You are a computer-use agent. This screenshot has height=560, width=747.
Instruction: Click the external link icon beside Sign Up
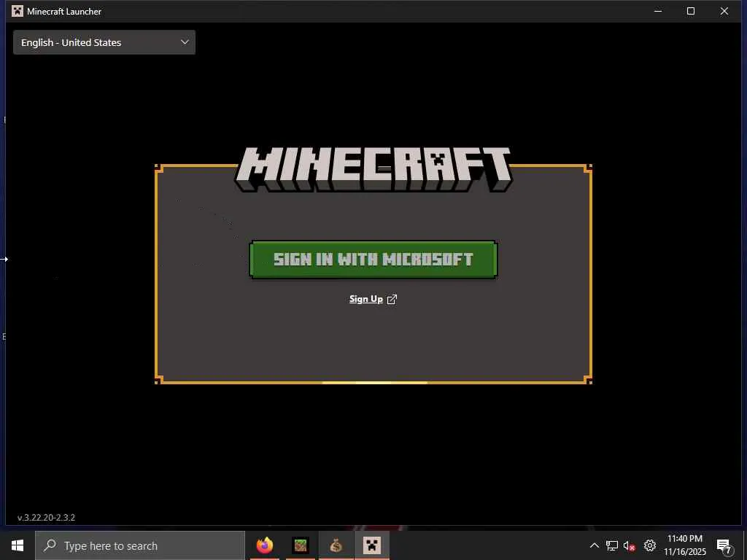pyautogui.click(x=392, y=299)
